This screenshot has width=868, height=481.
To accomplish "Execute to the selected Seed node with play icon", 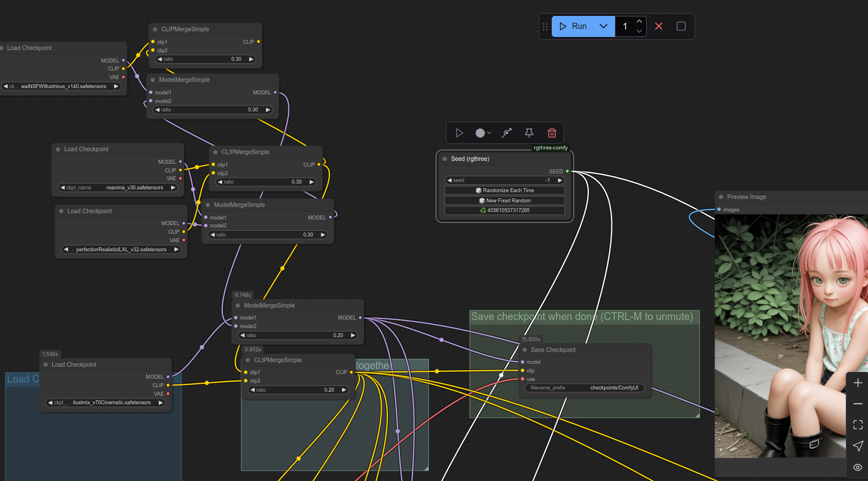I will tap(459, 133).
